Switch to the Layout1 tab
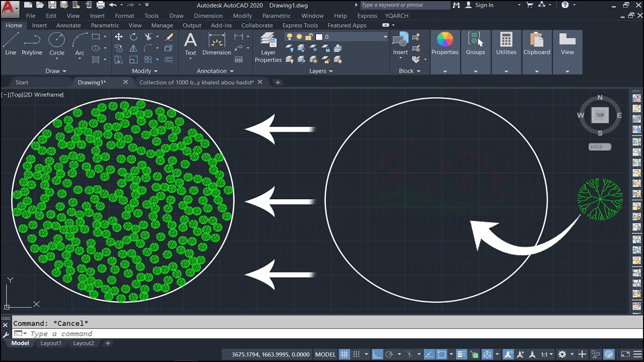 tap(51, 343)
